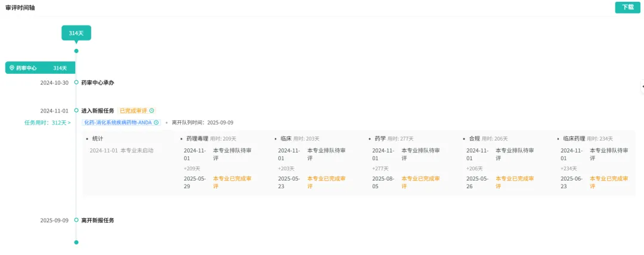The height and width of the screenshot is (255, 644).
Task: Click the 药学 discipline heading
Action: pyautogui.click(x=380, y=138)
